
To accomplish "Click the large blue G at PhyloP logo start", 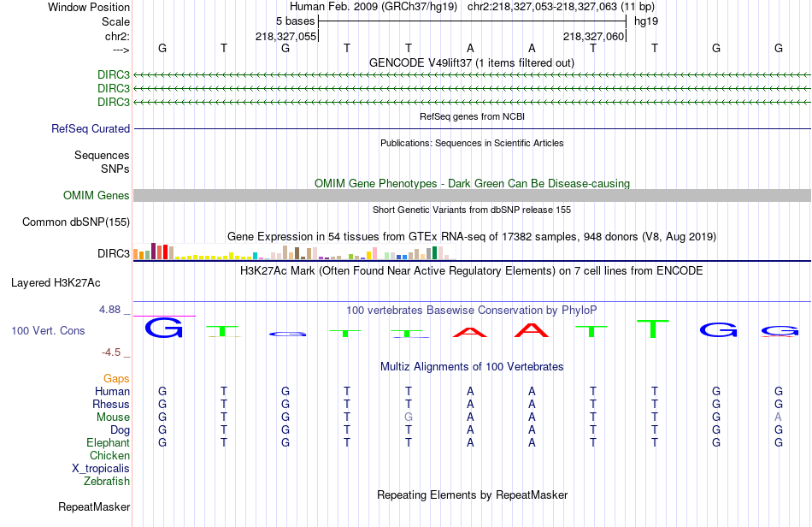I will (163, 328).
